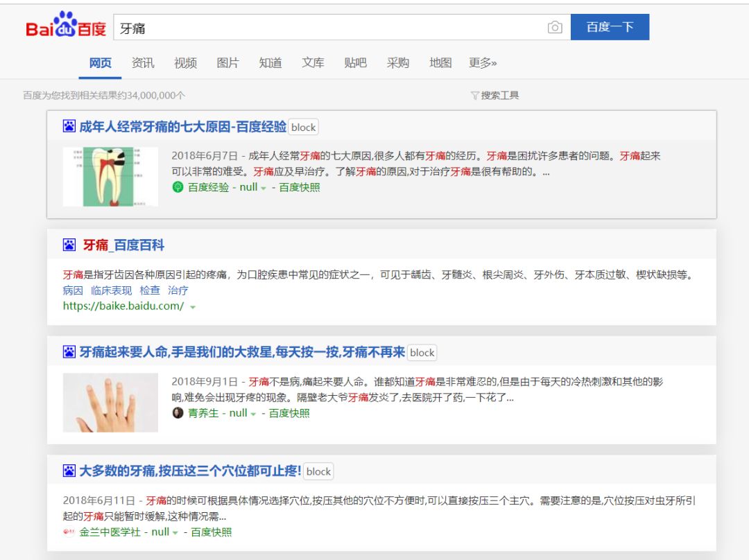This screenshot has width=749, height=560.
Task: Open 百度快照 for the 青养生 result
Action: click(289, 413)
